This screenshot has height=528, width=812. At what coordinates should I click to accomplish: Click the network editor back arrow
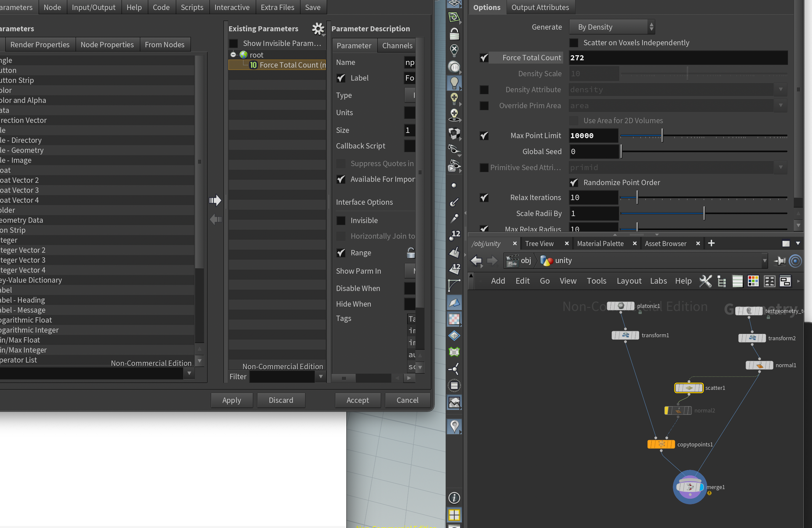[x=476, y=261]
